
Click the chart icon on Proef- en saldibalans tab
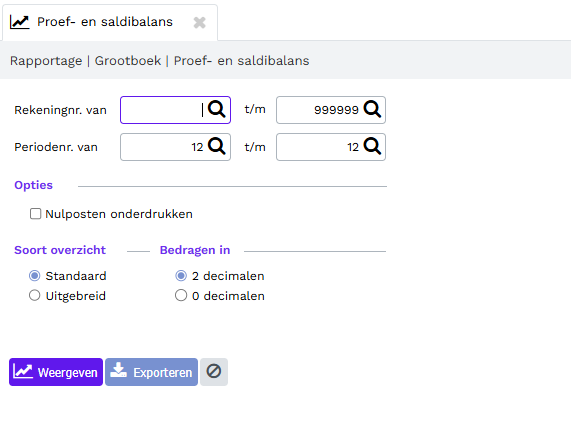(19, 22)
